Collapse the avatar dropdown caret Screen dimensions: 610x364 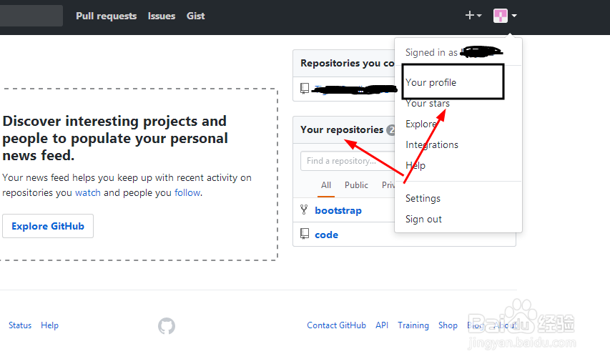[514, 16]
